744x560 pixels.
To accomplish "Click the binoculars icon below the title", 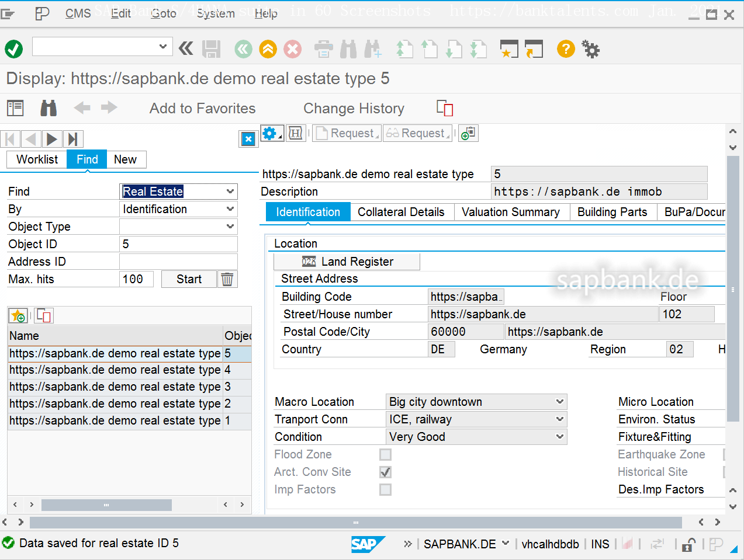I will click(x=49, y=108).
